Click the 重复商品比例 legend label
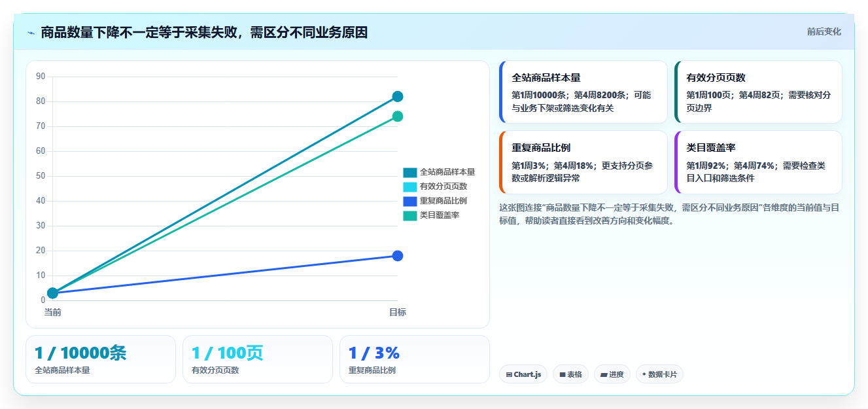The width and height of the screenshot is (868, 409). click(443, 201)
